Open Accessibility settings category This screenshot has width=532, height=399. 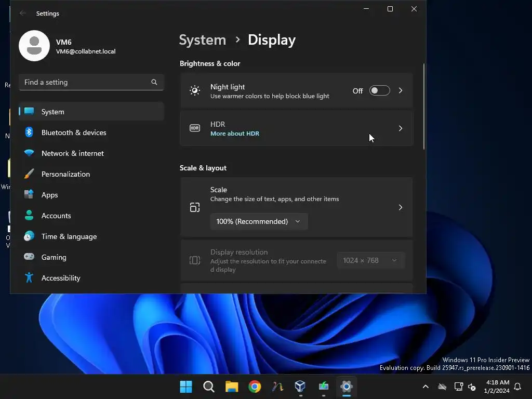[x=91, y=278]
